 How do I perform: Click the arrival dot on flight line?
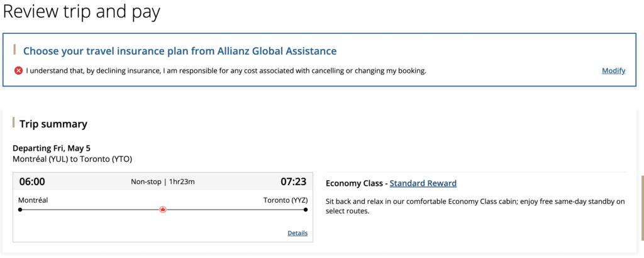[x=306, y=210]
